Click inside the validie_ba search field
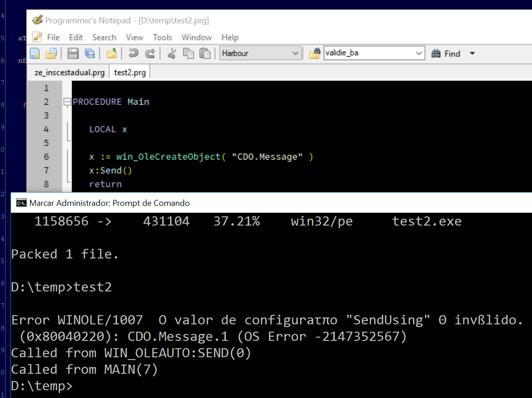 click(369, 53)
